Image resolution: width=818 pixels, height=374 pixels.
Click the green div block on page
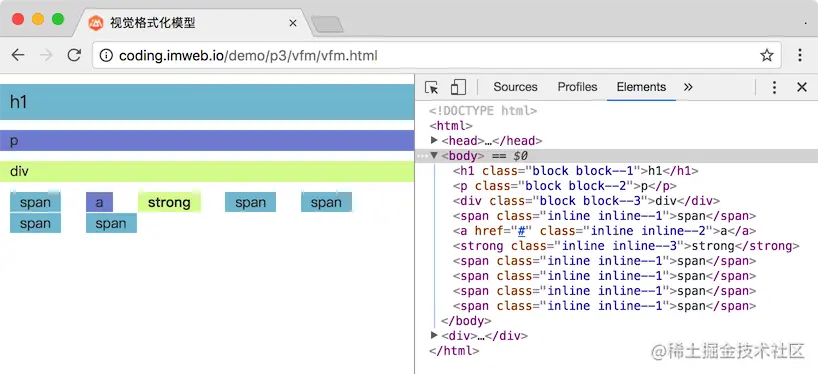(207, 172)
